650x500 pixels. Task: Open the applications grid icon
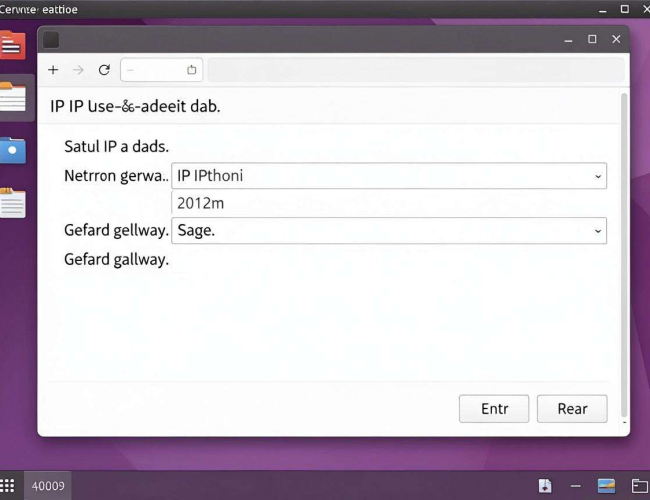[7, 485]
